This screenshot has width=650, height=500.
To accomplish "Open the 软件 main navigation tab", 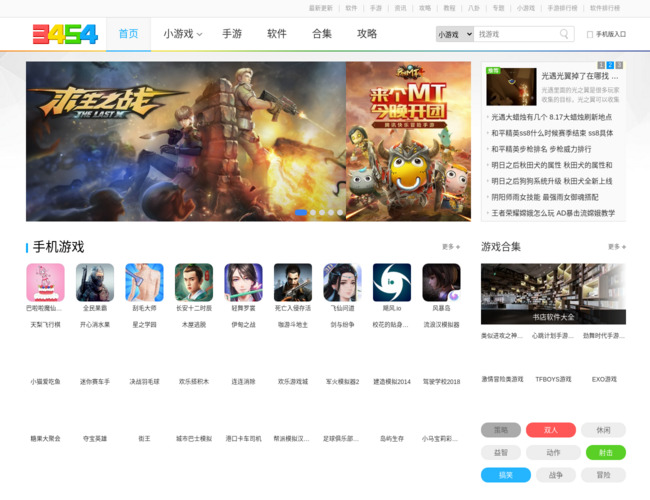I will click(x=277, y=34).
